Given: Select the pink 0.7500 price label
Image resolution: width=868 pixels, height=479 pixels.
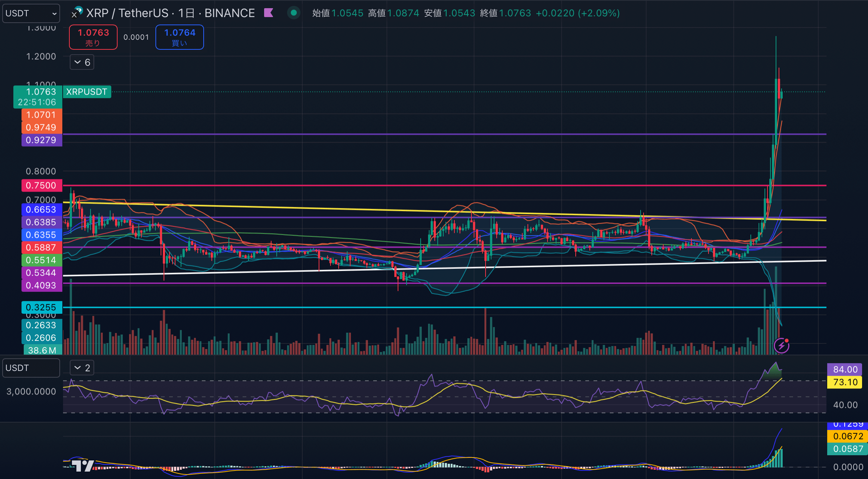Looking at the screenshot, I should [x=41, y=185].
